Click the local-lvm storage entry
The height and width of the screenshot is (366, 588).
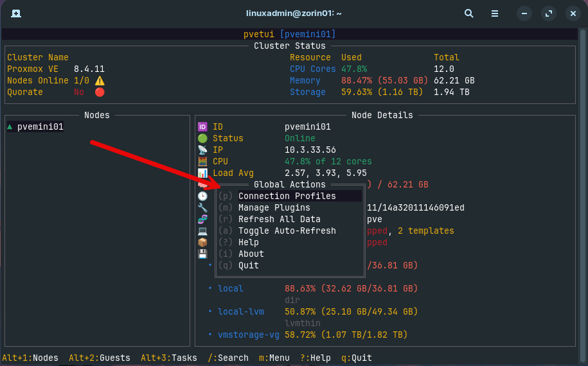click(240, 312)
